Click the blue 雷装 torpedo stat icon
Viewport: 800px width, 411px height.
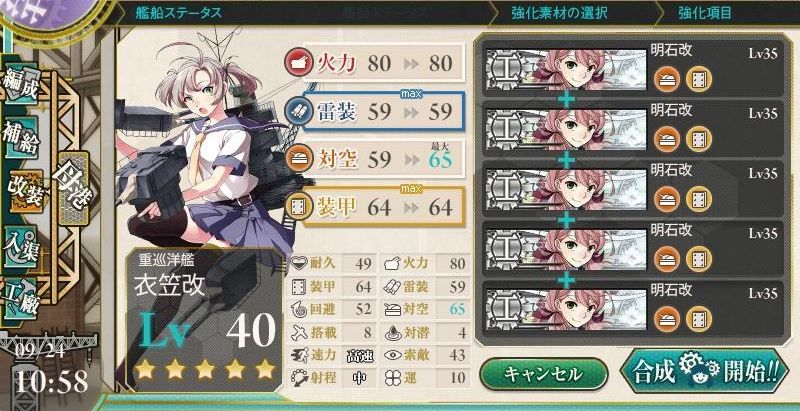tap(296, 112)
